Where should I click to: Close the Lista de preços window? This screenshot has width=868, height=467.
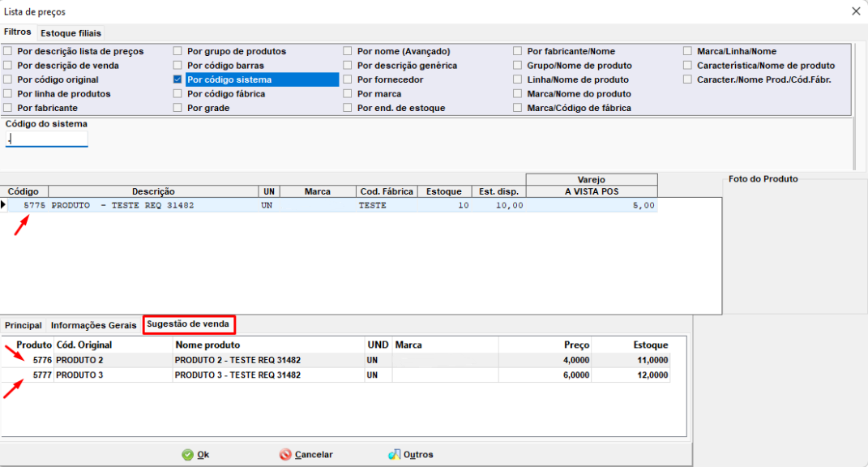point(856,11)
